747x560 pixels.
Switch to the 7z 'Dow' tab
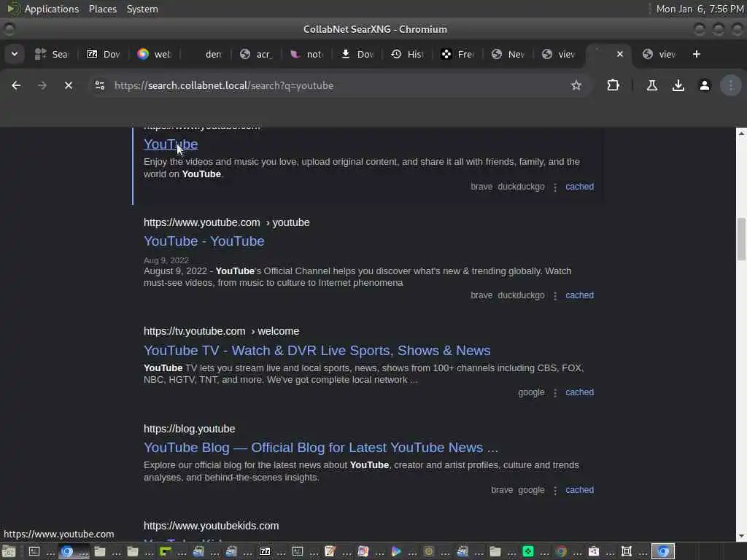[x=104, y=54]
